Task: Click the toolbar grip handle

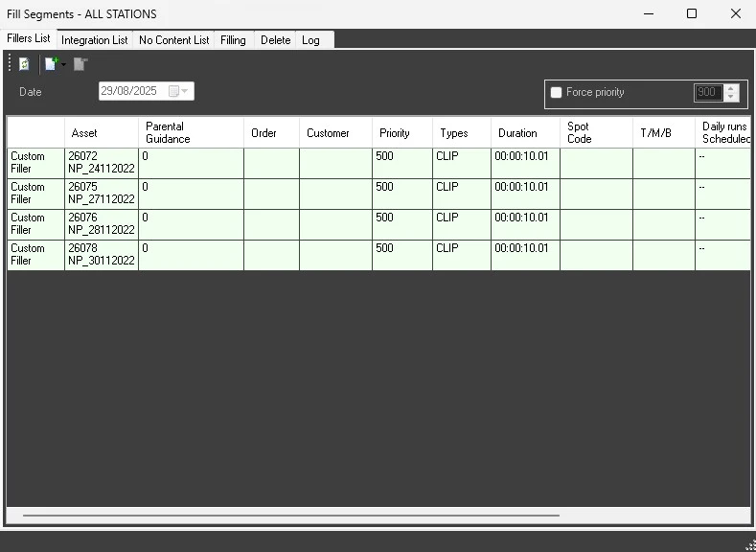Action: (x=11, y=64)
